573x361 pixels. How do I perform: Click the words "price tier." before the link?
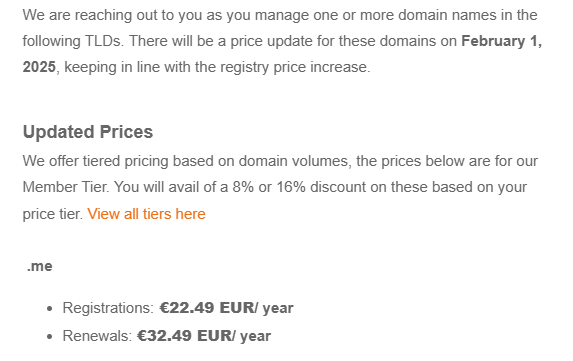53,214
